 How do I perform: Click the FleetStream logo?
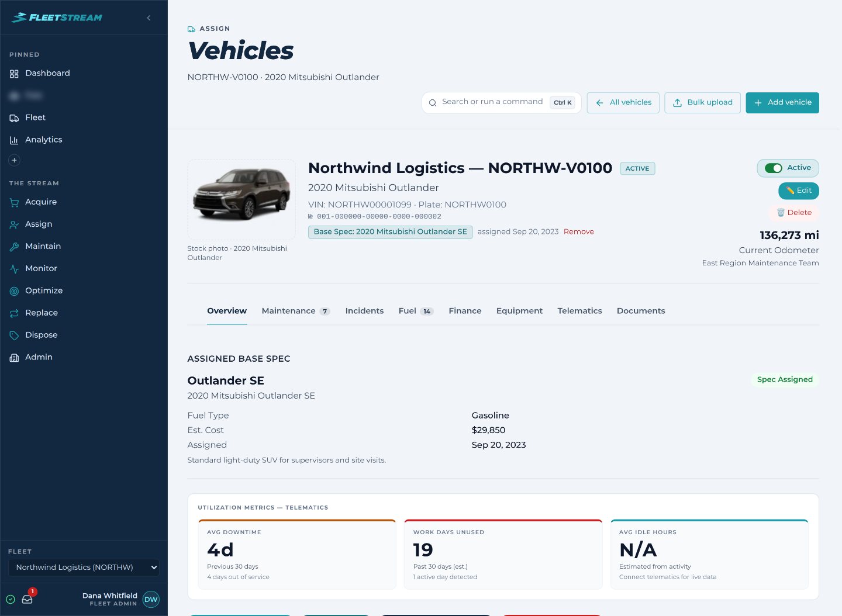click(57, 18)
